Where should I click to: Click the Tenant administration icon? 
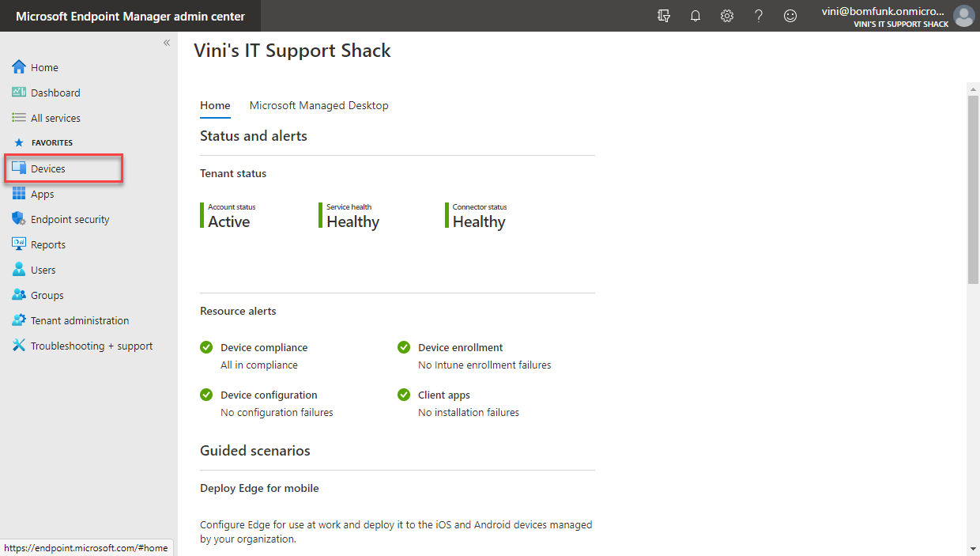point(19,320)
